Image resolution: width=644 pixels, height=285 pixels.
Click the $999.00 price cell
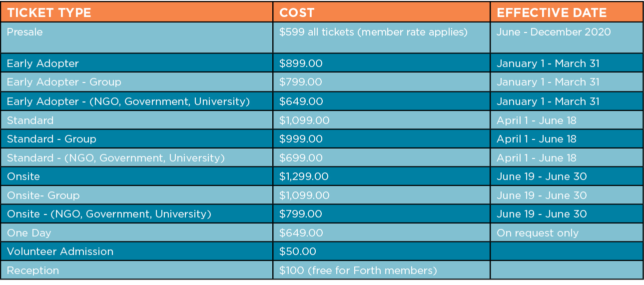(x=301, y=139)
